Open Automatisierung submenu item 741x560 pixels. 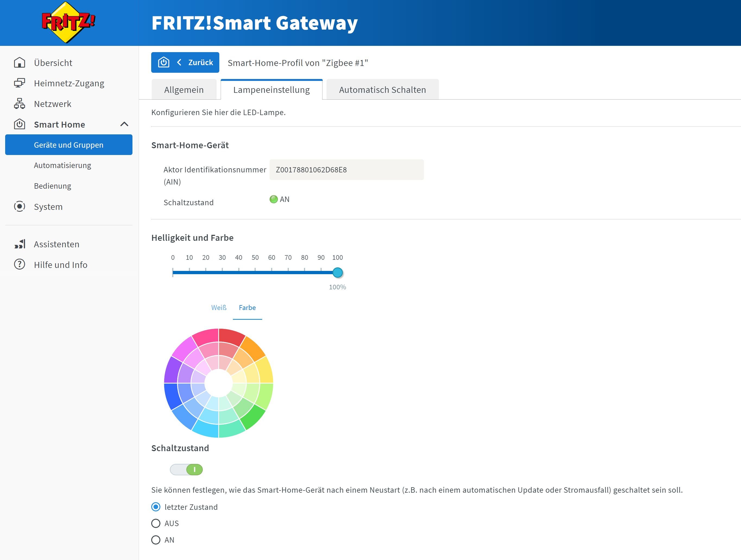point(63,166)
